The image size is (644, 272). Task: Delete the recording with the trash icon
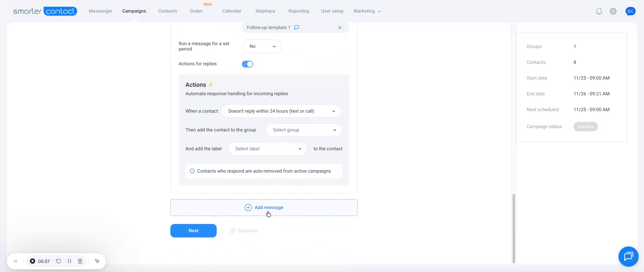pos(80,261)
